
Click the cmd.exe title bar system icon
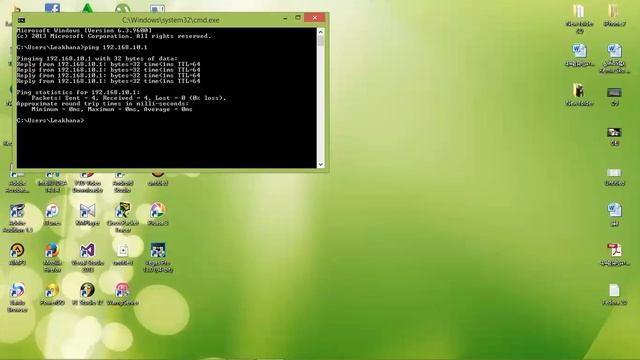tap(21, 20)
